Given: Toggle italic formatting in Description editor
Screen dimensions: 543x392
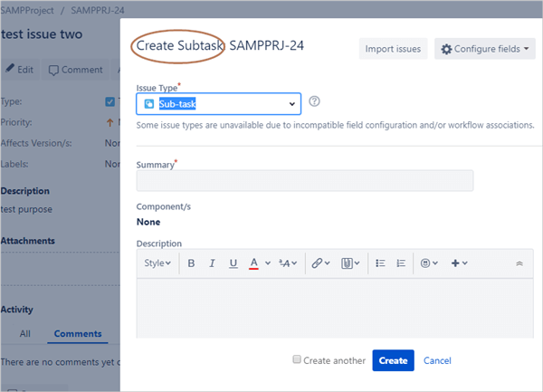Looking at the screenshot, I should click(212, 263).
